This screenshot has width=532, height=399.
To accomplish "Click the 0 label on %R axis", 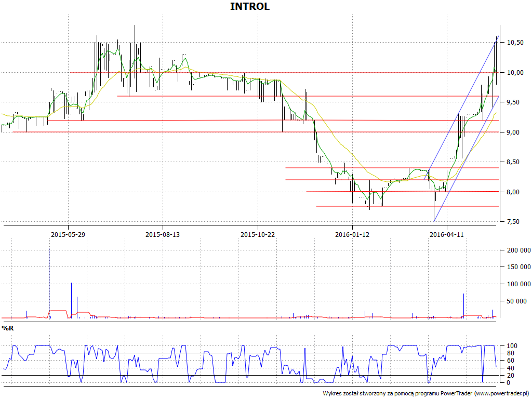I will [x=509, y=383].
